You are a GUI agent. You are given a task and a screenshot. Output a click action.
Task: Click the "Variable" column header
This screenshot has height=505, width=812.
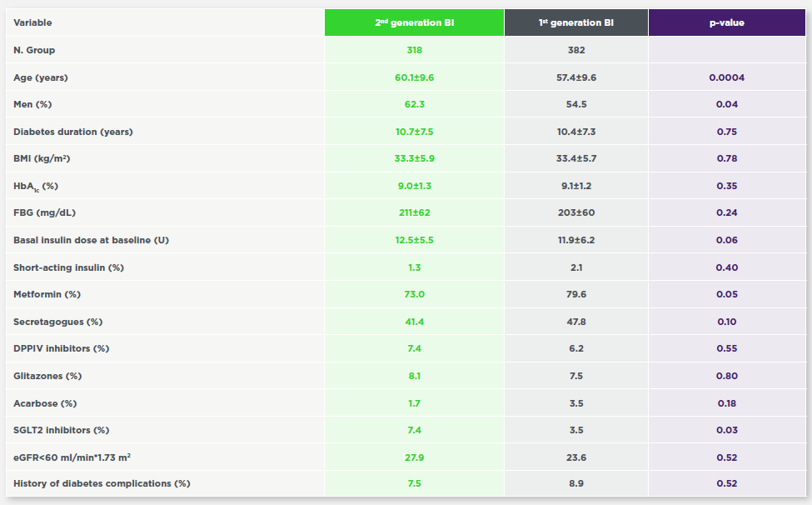pos(32,23)
